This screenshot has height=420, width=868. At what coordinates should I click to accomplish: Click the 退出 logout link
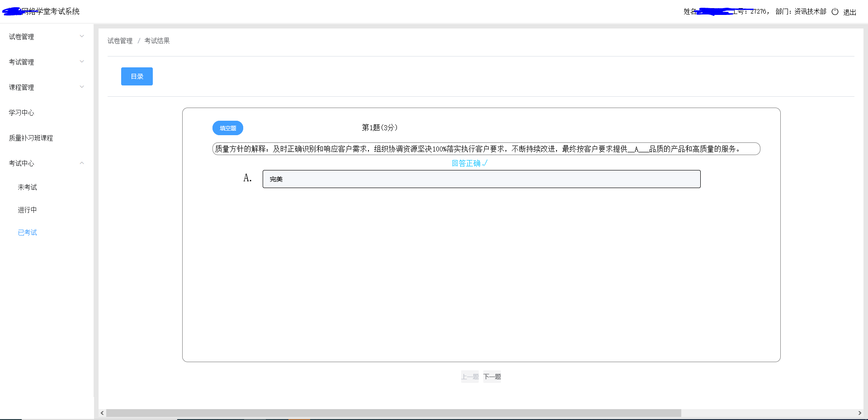849,12
